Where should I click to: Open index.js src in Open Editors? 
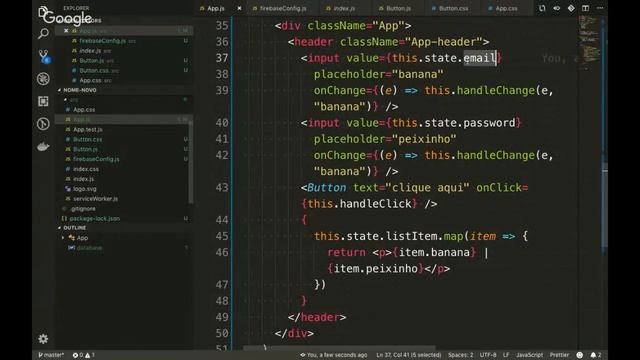[x=124, y=51]
